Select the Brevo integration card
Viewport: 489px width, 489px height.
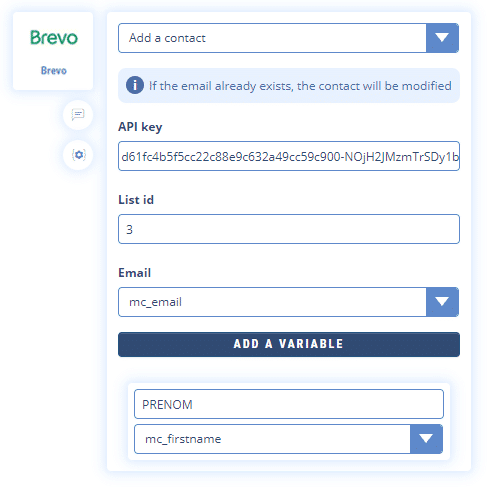click(x=53, y=51)
